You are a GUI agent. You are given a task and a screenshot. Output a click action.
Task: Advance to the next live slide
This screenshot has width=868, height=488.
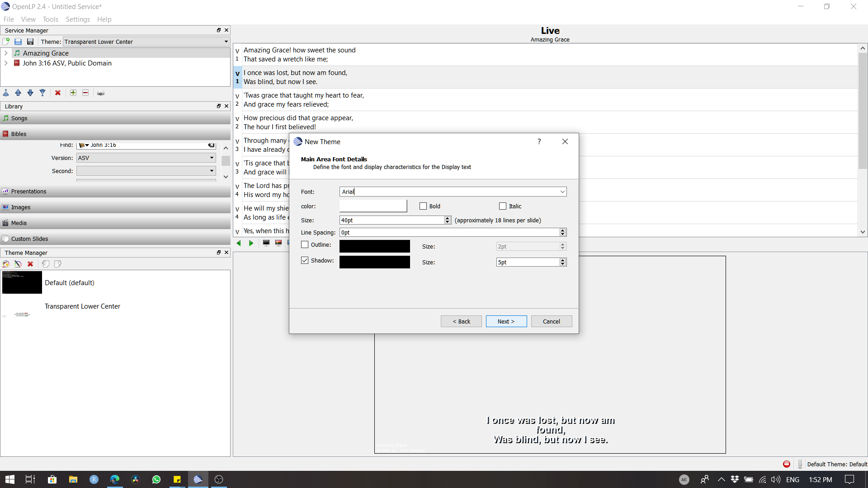251,243
